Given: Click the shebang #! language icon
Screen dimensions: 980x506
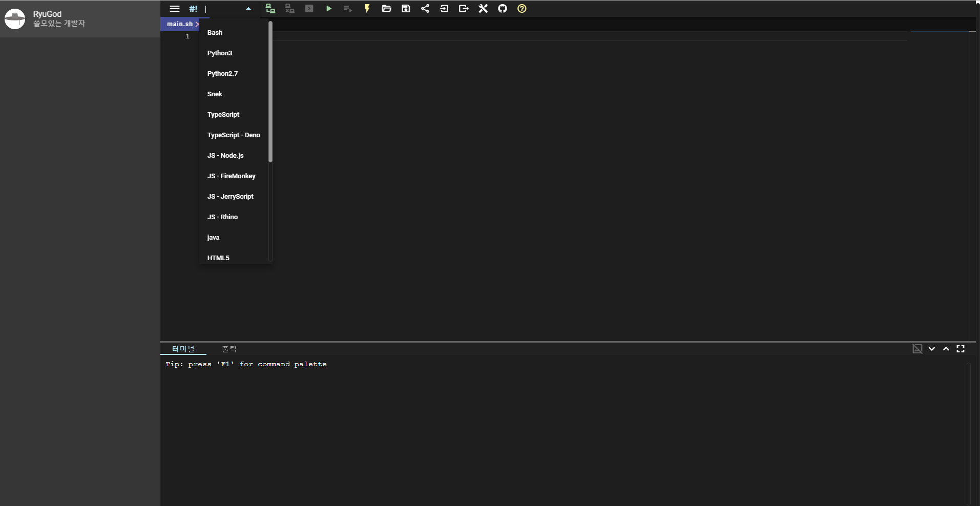Looking at the screenshot, I should (193, 9).
